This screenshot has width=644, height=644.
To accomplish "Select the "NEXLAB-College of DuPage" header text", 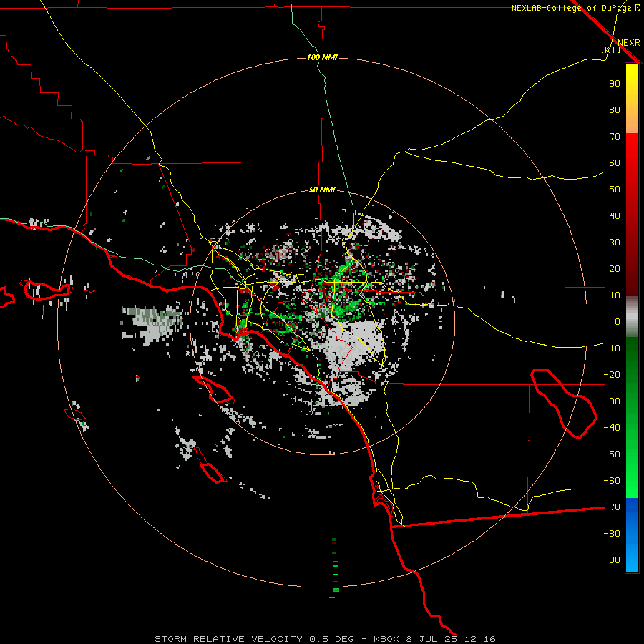I will tap(572, 8).
